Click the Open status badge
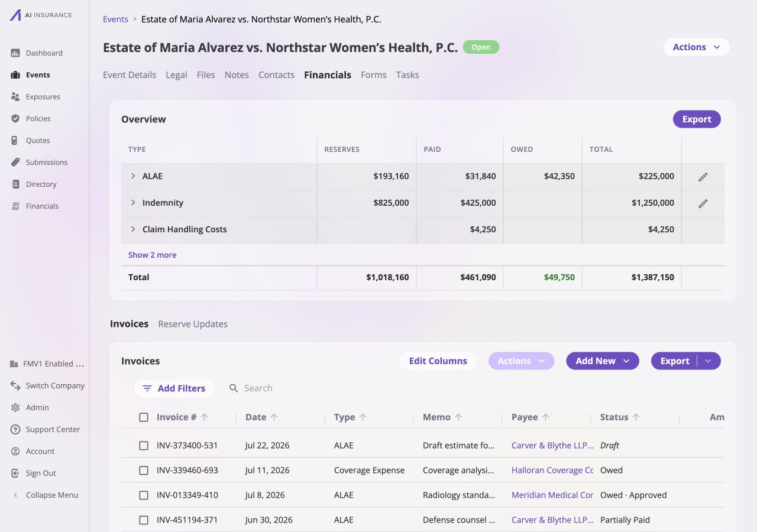757x532 pixels. point(481,47)
